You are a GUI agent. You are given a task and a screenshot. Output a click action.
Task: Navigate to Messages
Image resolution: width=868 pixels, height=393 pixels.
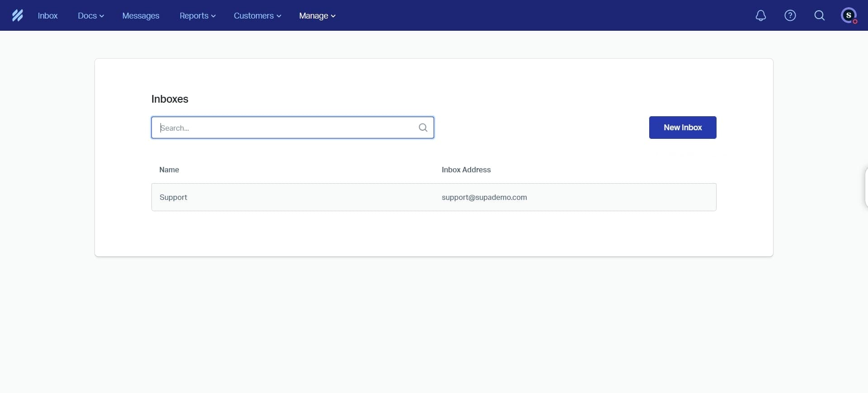click(x=141, y=15)
